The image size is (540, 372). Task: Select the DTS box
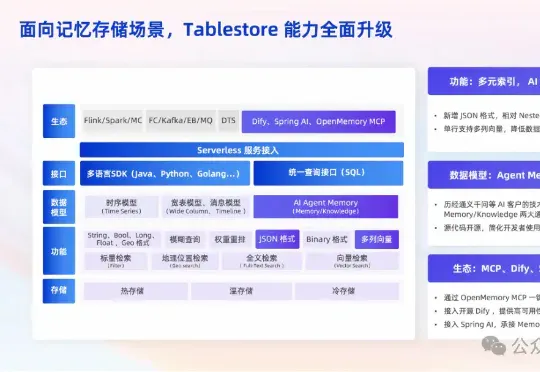pos(228,121)
